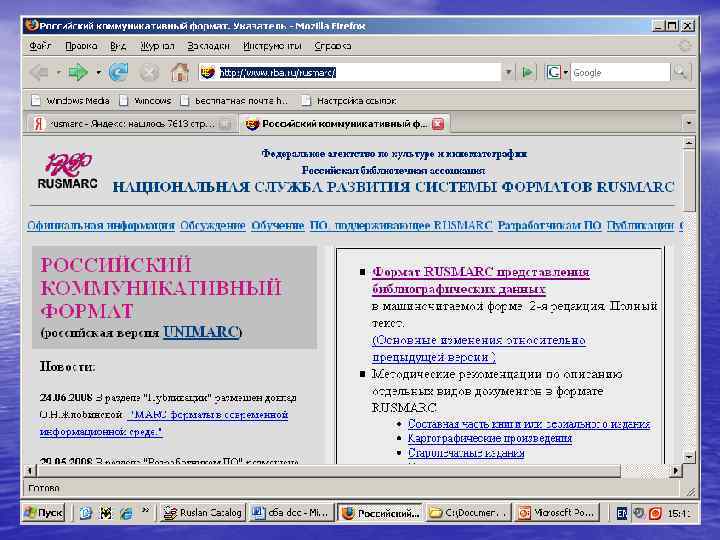Click the Stop loading icon

pyautogui.click(x=149, y=73)
